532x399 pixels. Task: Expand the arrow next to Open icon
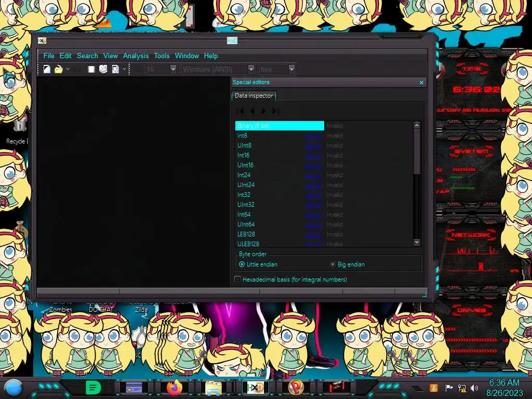(68, 69)
